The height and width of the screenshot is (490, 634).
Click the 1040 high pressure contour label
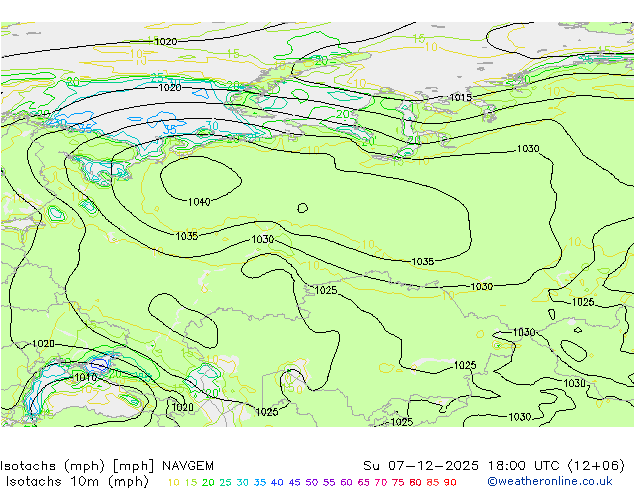click(199, 202)
